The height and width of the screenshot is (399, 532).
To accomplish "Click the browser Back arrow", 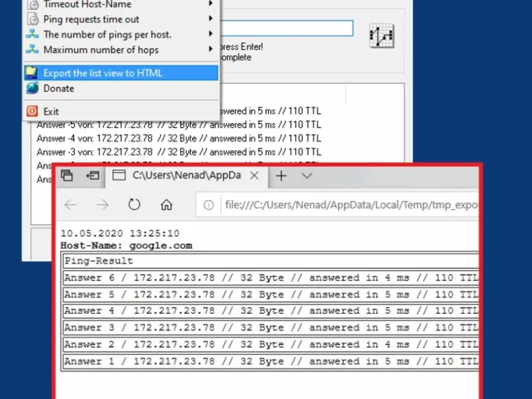I will (x=70, y=205).
